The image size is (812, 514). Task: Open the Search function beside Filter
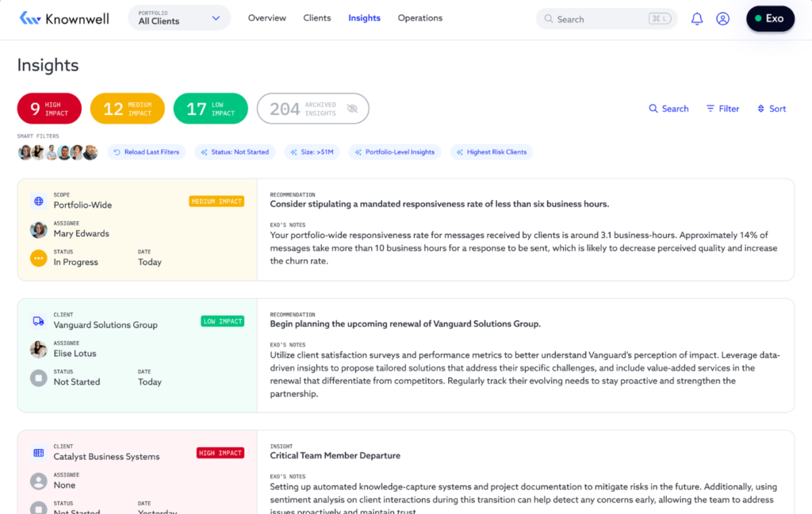tap(668, 108)
